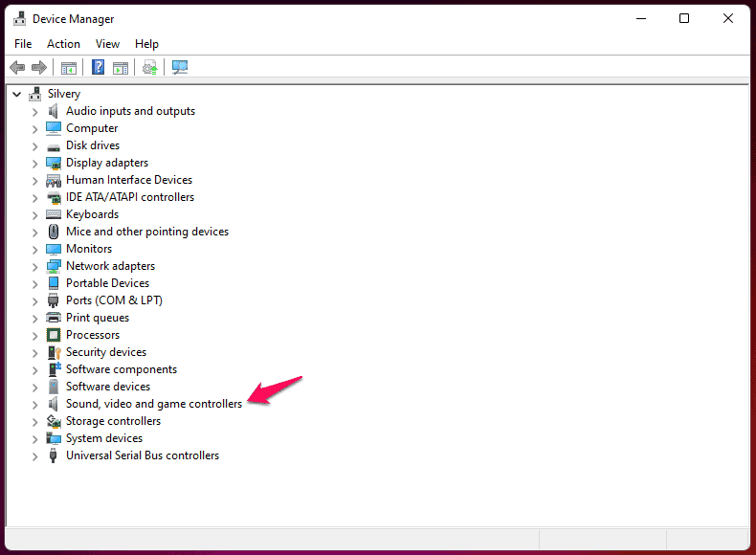Click the Back arrow toolbar button
Screen dimensions: 756x555
coord(17,67)
